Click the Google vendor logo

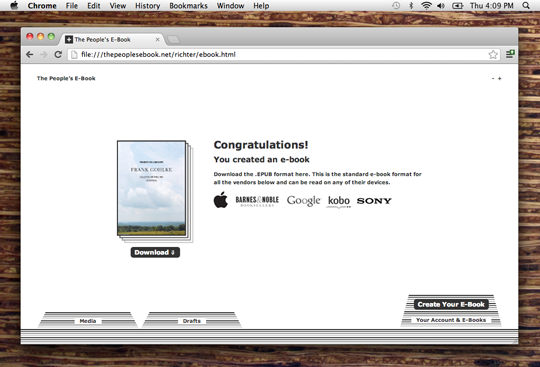tap(303, 200)
